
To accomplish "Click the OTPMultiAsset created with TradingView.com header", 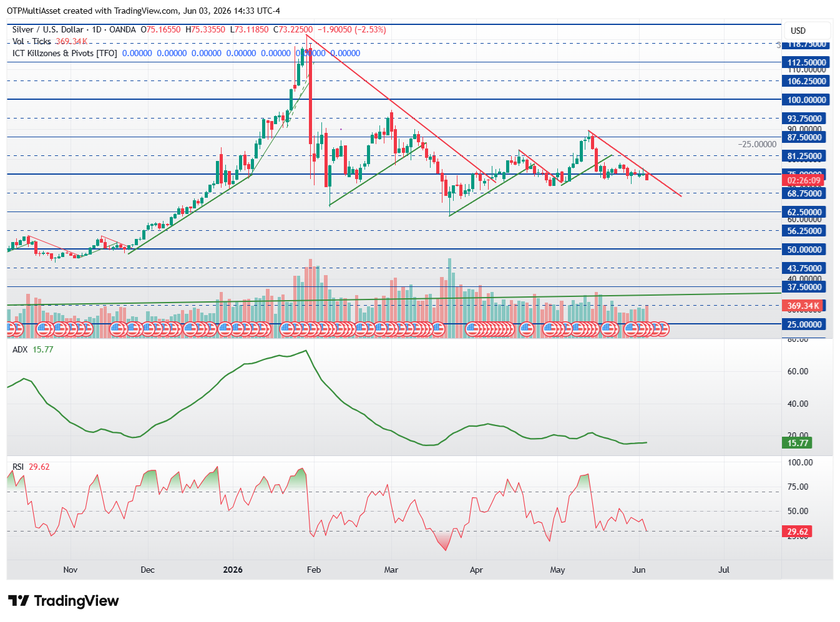I will (x=143, y=11).
